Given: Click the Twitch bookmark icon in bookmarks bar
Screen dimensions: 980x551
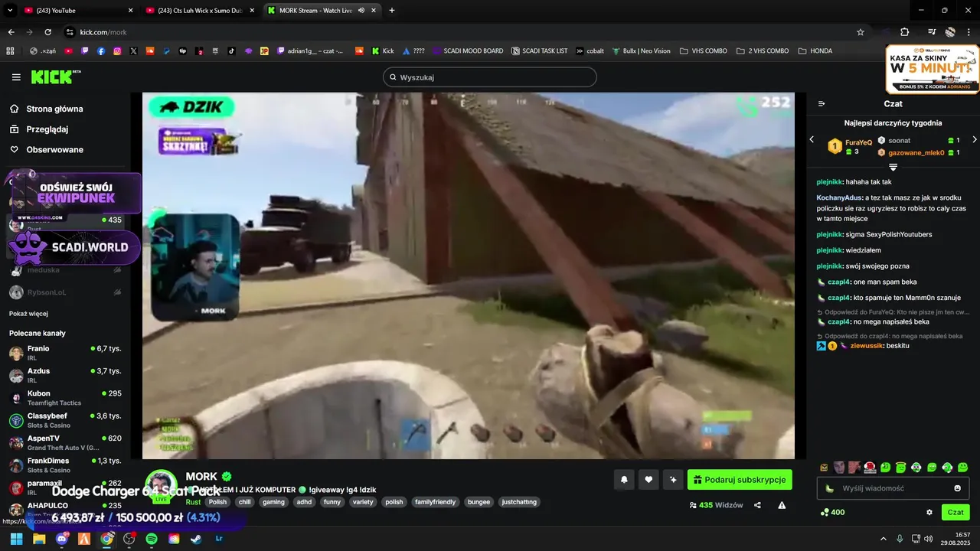Looking at the screenshot, I should pos(84,51).
